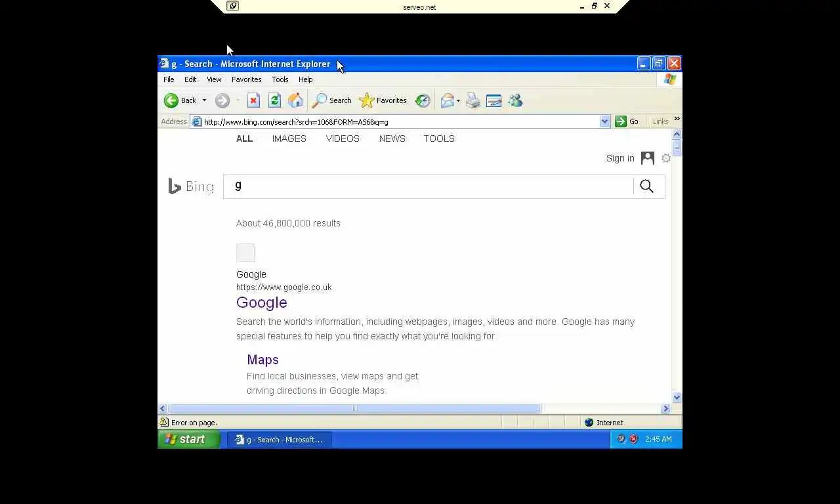Open the File menu
The height and width of the screenshot is (504, 840).
tap(169, 79)
